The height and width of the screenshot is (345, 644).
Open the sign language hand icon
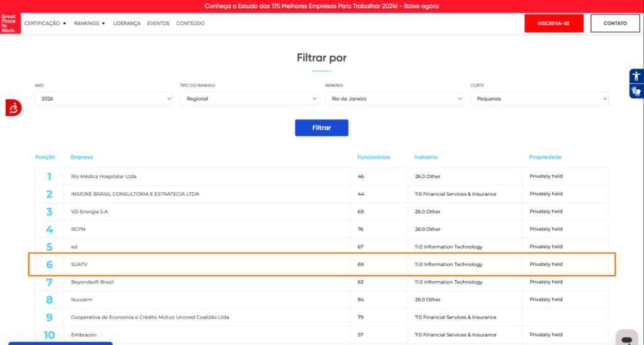(636, 91)
